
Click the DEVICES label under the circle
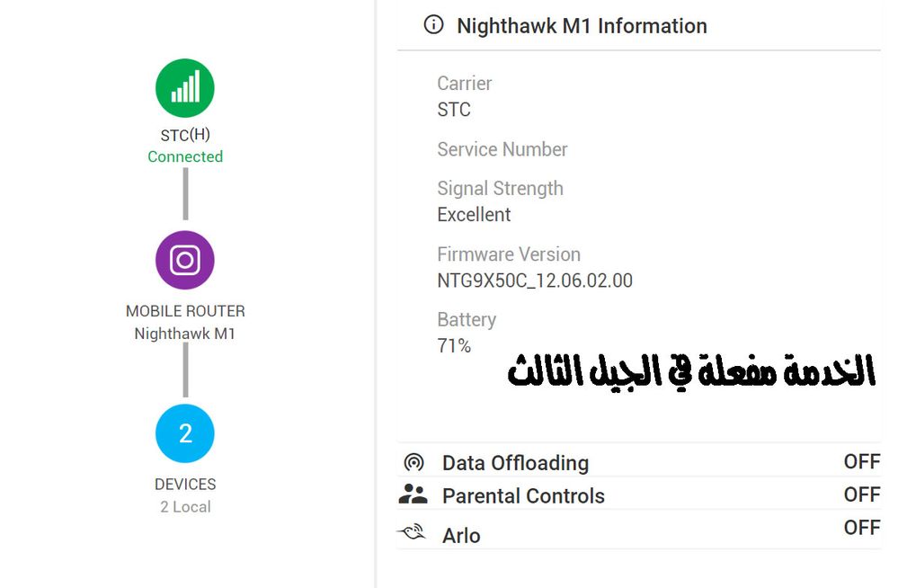[x=185, y=484]
